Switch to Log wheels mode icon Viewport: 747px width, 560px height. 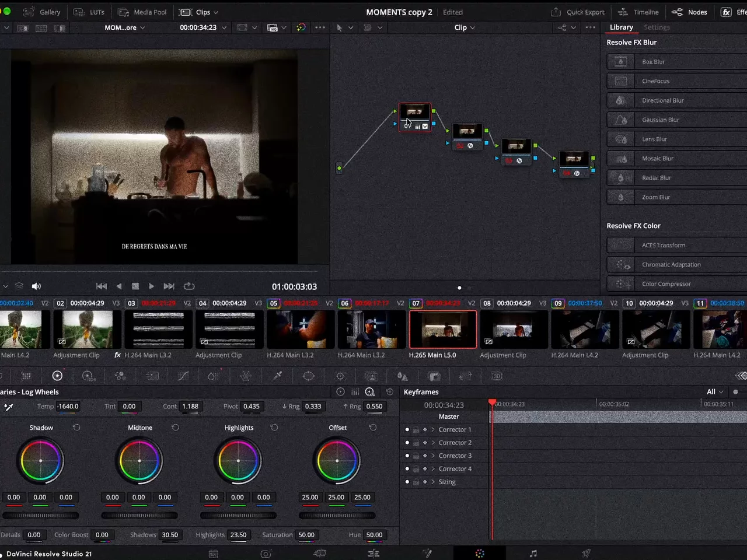pos(370,392)
